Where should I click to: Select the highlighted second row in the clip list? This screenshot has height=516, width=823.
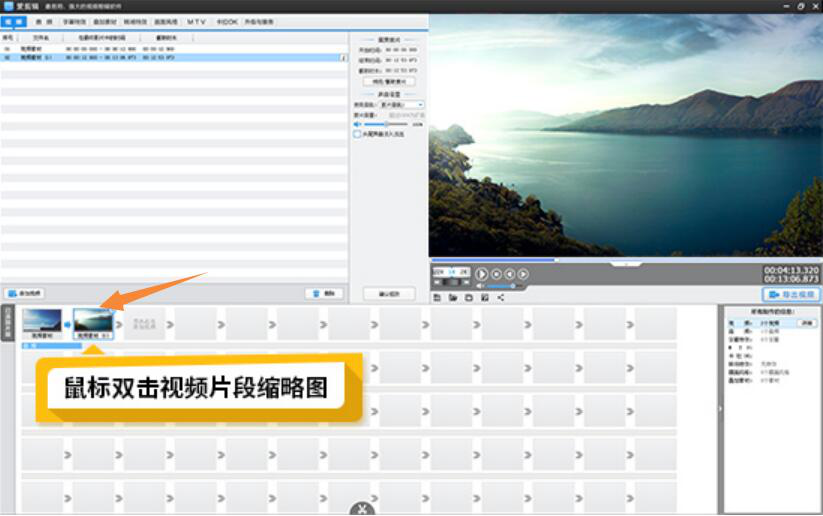pyautogui.click(x=174, y=58)
